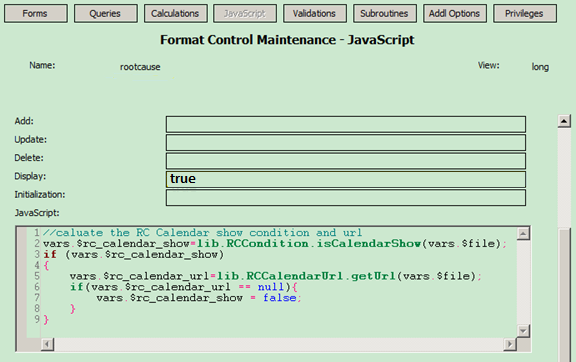Click the code editor scroll left arrow

47,344
